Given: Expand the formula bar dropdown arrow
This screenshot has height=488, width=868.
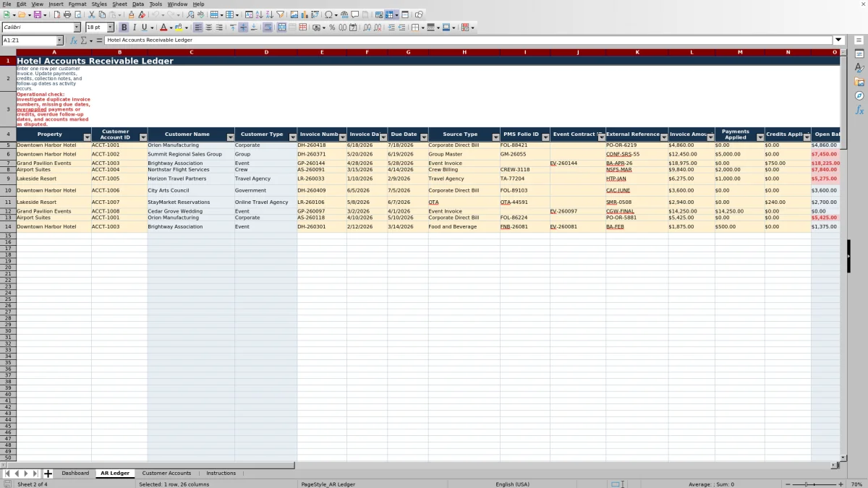Looking at the screenshot, I should pyautogui.click(x=838, y=40).
